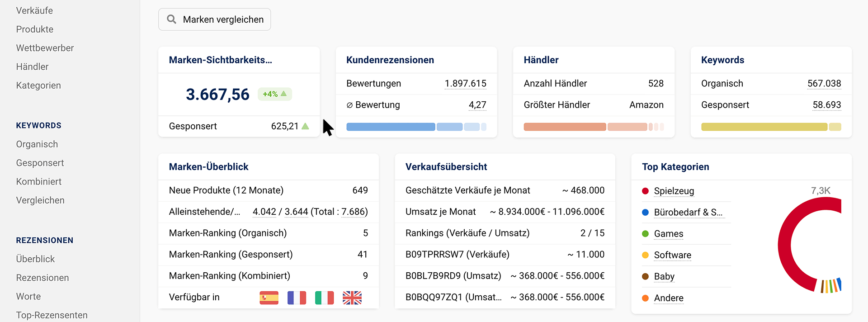Click the green arrow beside Gesponsert 625,21
868x322 pixels.
[305, 126]
